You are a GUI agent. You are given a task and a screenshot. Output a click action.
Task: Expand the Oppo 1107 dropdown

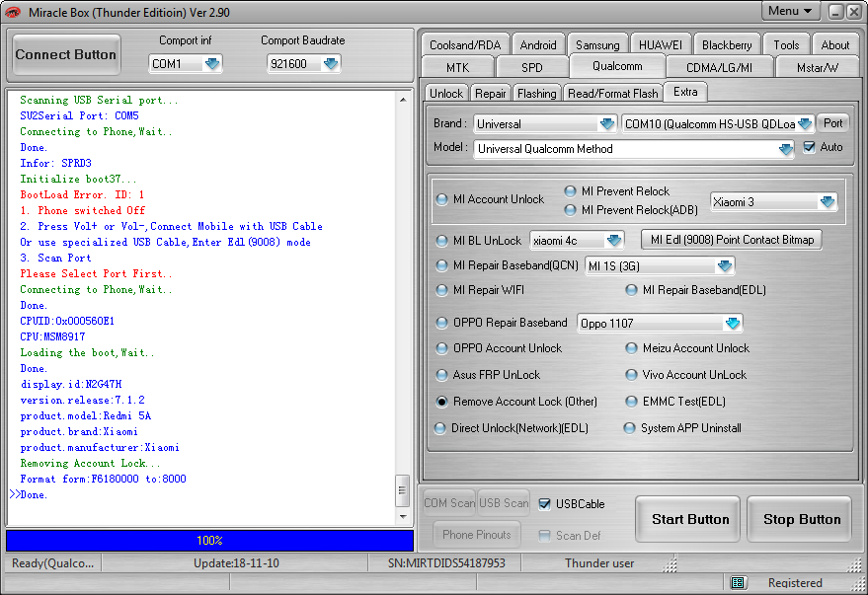click(733, 323)
